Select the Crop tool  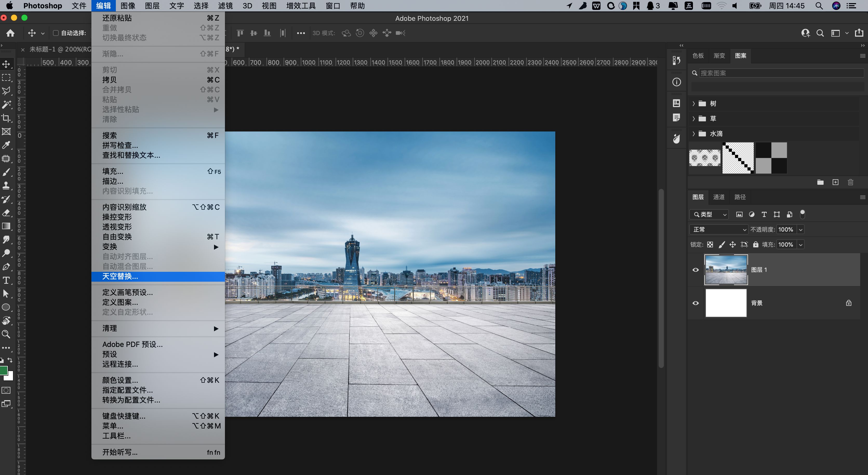pyautogui.click(x=6, y=118)
